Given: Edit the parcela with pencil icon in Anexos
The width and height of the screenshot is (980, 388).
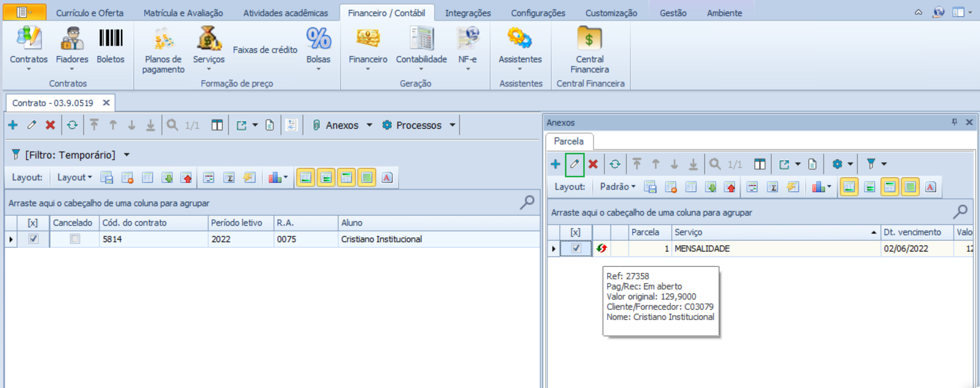Looking at the screenshot, I should [x=574, y=164].
